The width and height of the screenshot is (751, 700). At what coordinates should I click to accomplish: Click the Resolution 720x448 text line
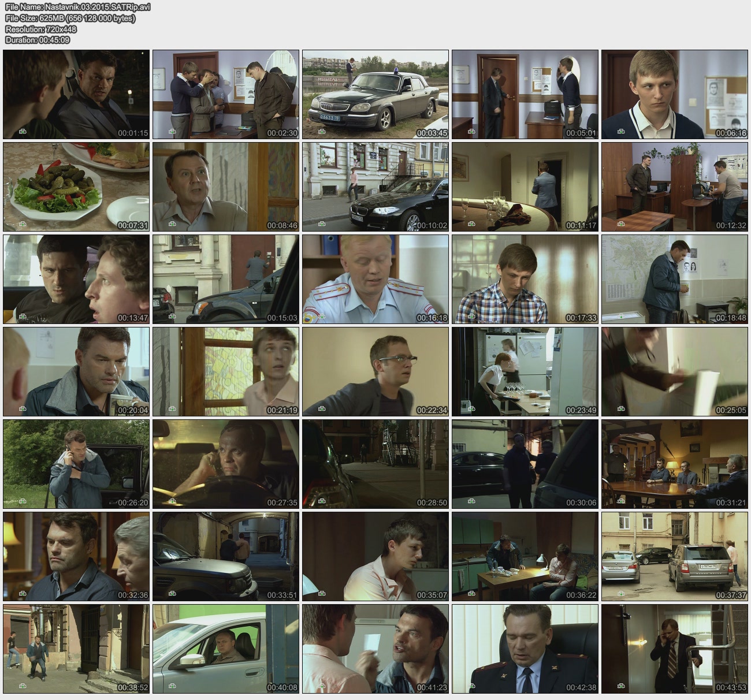click(x=41, y=29)
